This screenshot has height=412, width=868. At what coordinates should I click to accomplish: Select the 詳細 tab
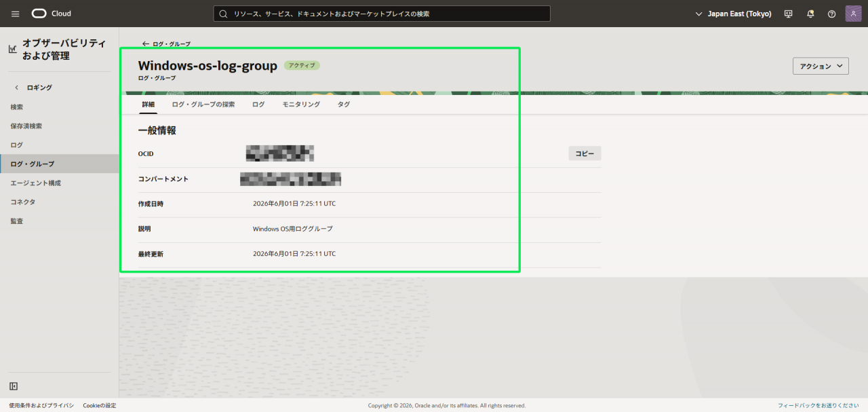[x=148, y=105]
